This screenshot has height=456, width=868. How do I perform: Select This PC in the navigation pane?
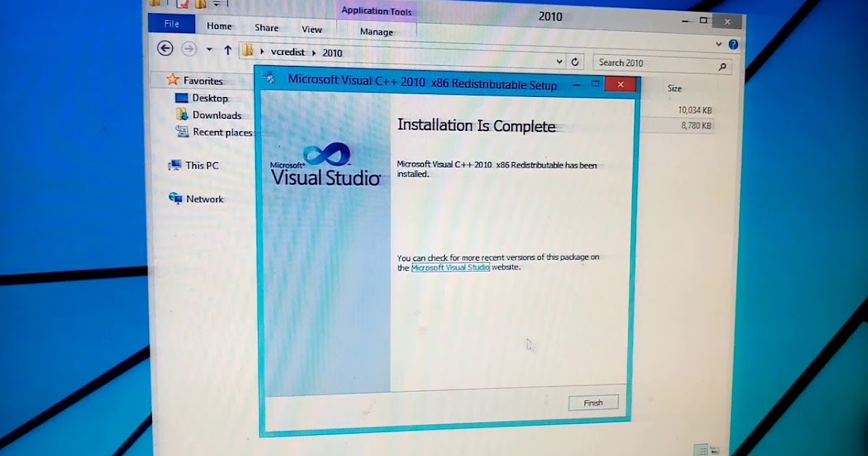click(x=202, y=166)
